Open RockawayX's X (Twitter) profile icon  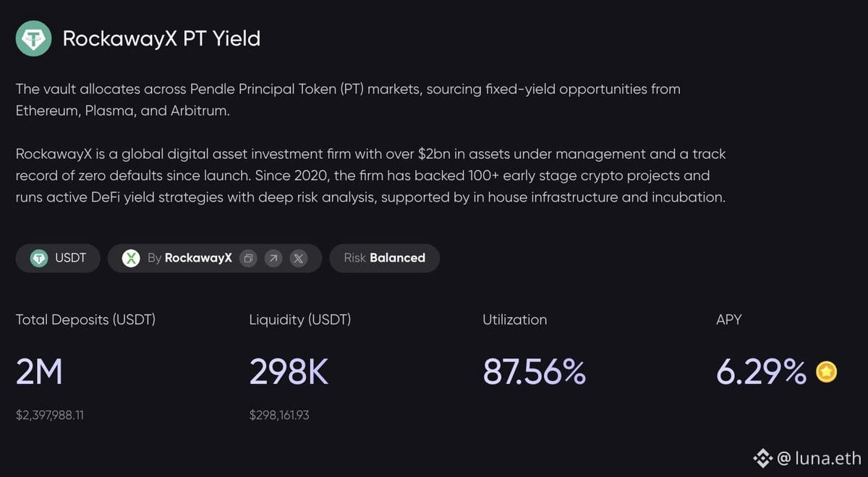298,258
